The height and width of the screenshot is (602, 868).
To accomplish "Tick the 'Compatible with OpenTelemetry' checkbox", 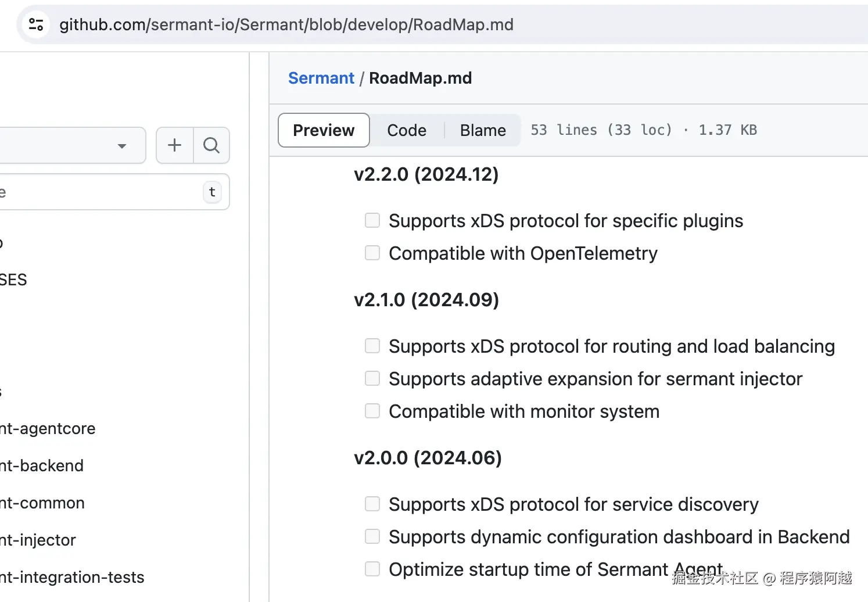I will coord(372,253).
